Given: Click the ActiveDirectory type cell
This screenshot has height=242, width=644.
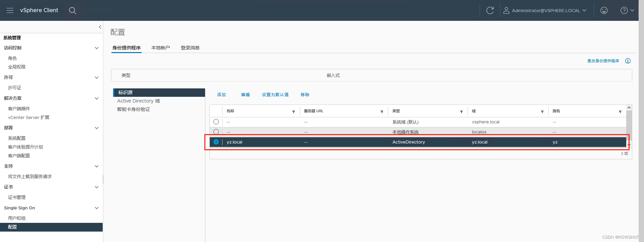Looking at the screenshot, I should [x=409, y=142].
